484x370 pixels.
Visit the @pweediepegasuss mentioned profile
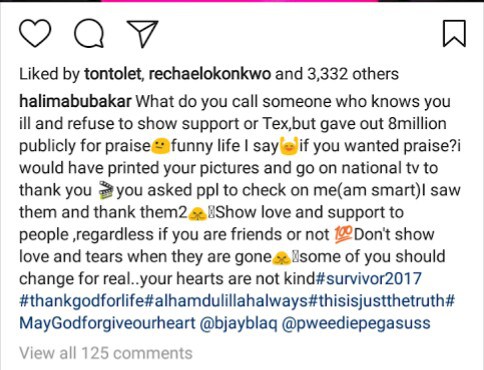click(356, 323)
